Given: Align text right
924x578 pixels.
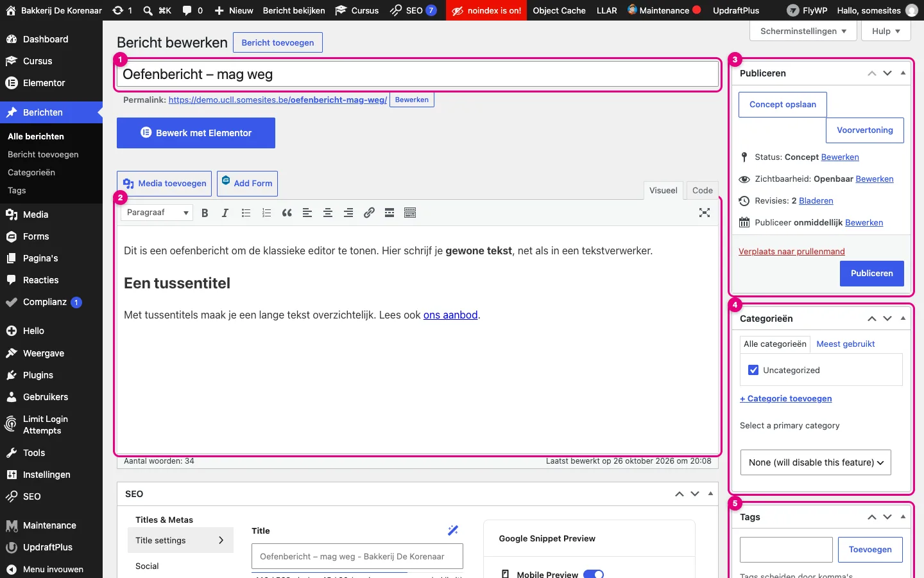Looking at the screenshot, I should [x=348, y=213].
